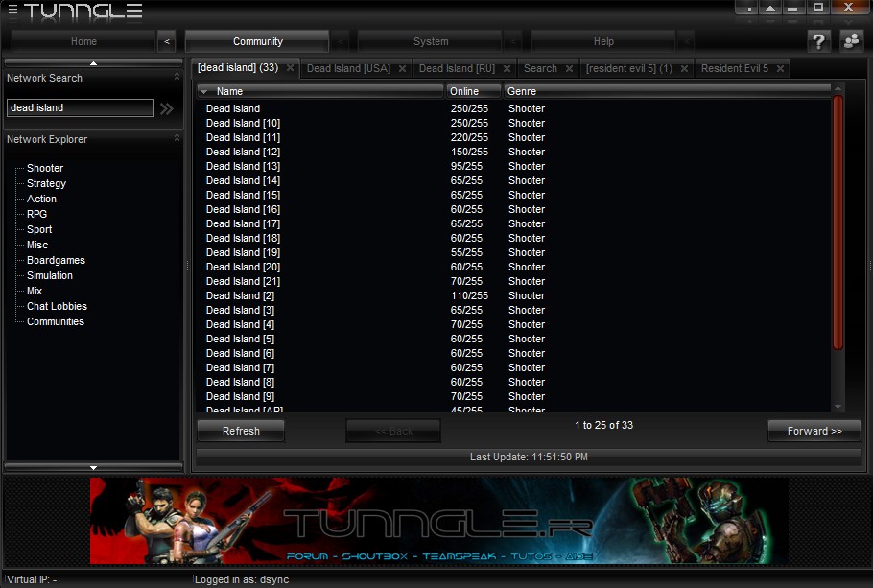873x588 pixels.
Task: Close the [resident evil 5] (1) tab
Action: 684,68
